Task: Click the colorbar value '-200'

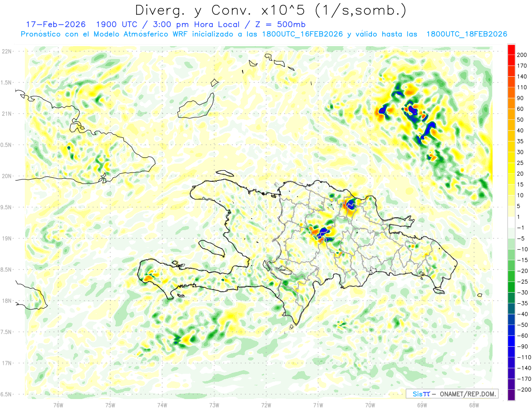Action: click(525, 390)
